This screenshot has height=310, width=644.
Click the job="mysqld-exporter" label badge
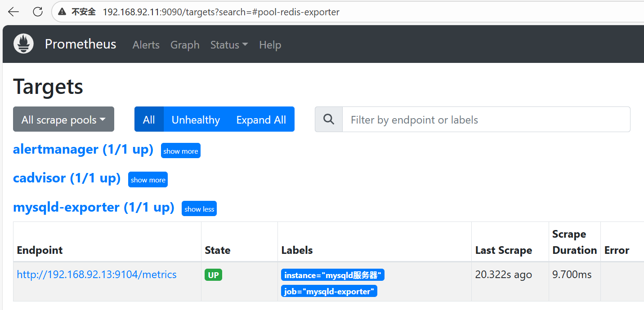click(329, 291)
